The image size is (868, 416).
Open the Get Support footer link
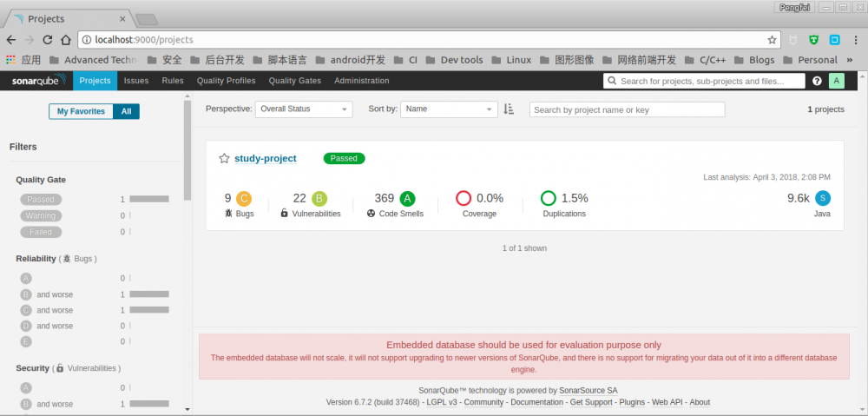[x=591, y=402]
